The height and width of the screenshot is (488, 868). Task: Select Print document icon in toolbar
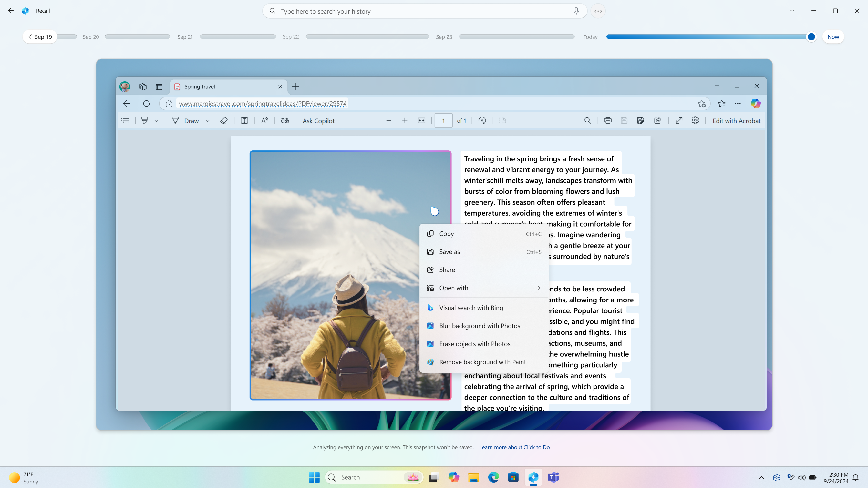pyautogui.click(x=607, y=121)
